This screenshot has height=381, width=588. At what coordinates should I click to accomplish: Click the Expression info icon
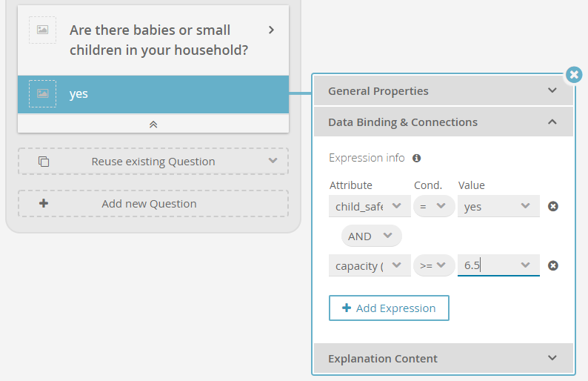tap(417, 158)
